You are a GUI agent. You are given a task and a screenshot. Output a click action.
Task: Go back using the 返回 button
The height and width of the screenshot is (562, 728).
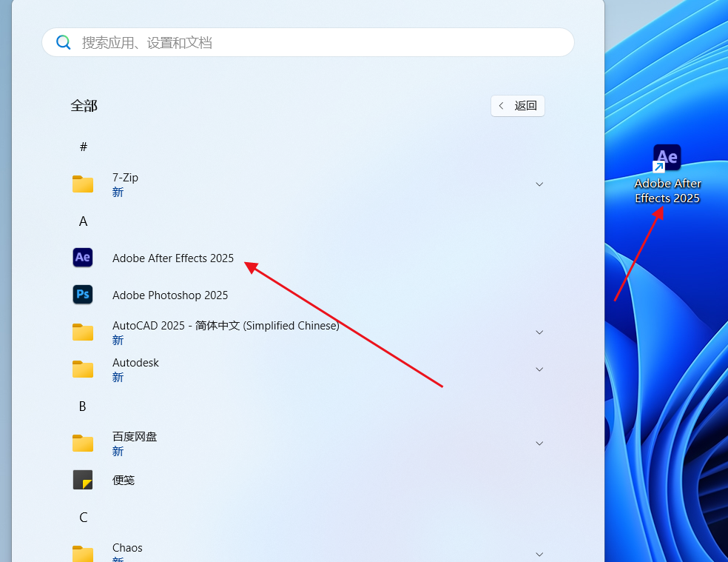(518, 106)
